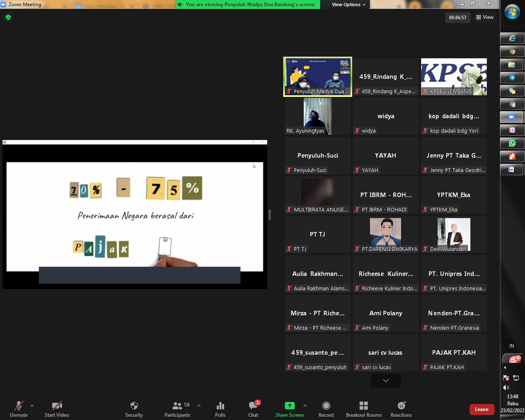Viewport: 525px width, 420px height.
Task: Open the Polls icon
Action: pos(220,406)
